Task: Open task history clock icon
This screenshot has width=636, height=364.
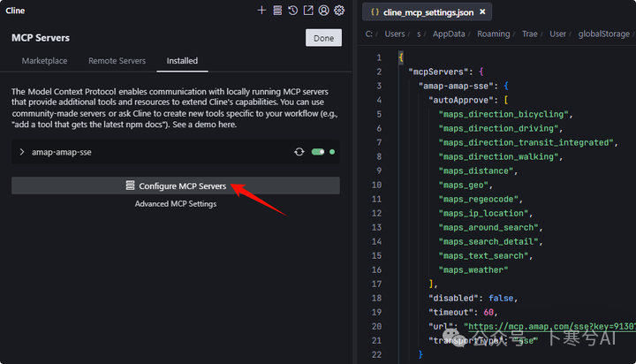Action: coord(293,11)
